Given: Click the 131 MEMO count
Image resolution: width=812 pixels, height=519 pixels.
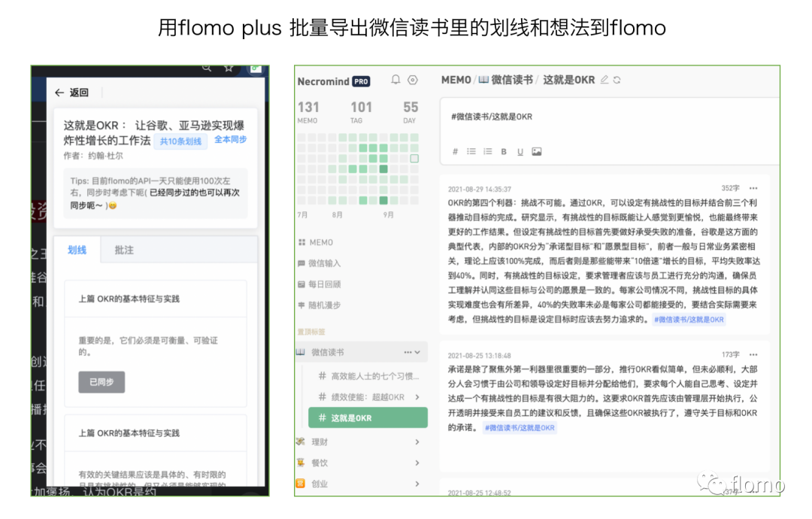Looking at the screenshot, I should (x=308, y=112).
